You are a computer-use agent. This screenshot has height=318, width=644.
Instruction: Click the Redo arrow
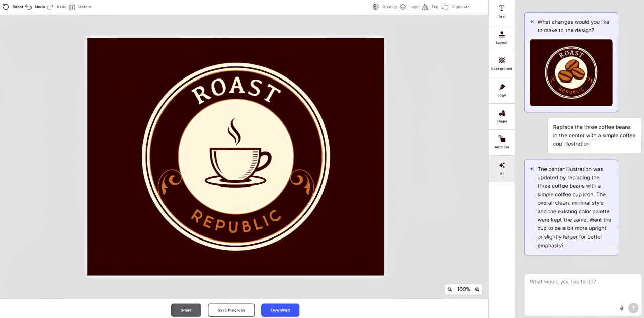pos(50,7)
